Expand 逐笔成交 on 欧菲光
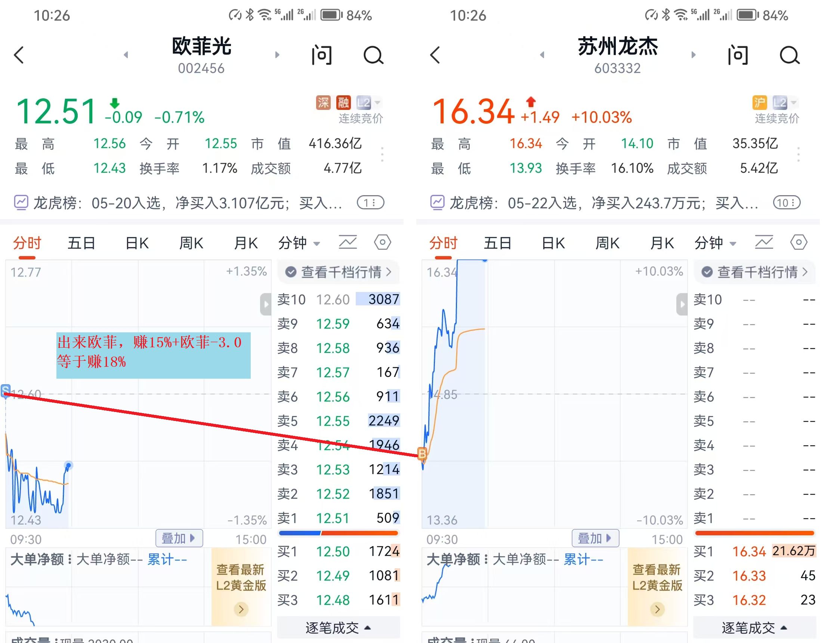This screenshot has height=643, width=840. 338,628
